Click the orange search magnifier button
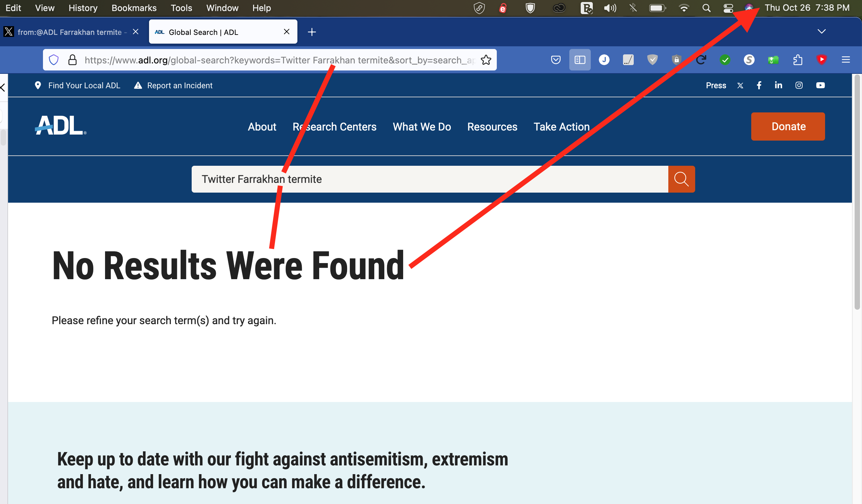The image size is (862, 504). 681,179
